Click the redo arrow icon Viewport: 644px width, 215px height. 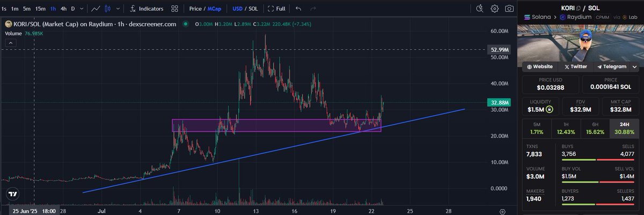pyautogui.click(x=313, y=9)
